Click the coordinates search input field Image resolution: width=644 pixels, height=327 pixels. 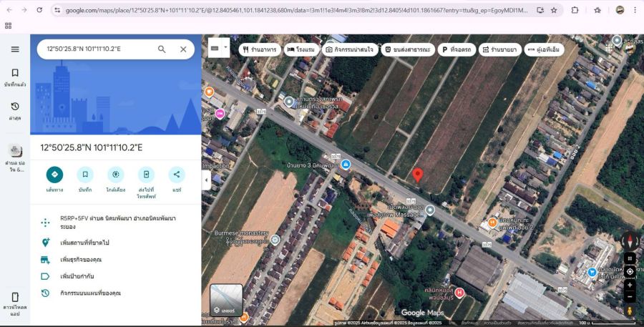point(97,49)
